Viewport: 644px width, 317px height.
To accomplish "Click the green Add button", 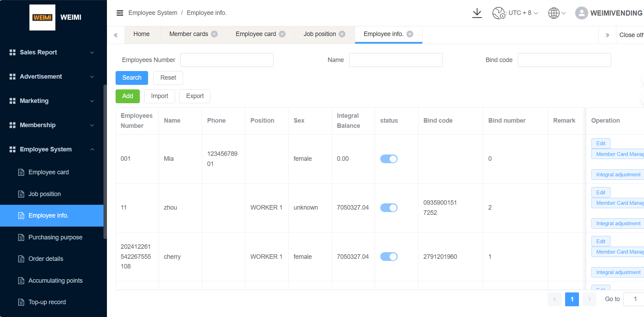I will click(127, 96).
